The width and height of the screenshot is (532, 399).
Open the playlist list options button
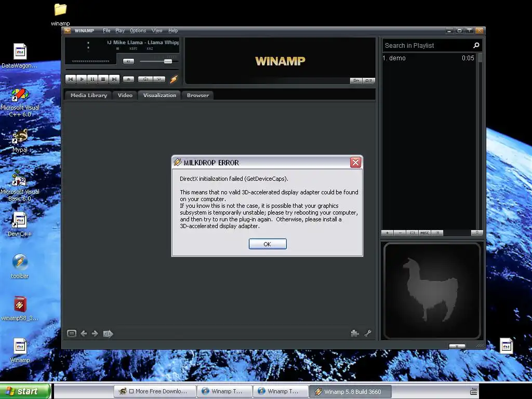pos(437,233)
